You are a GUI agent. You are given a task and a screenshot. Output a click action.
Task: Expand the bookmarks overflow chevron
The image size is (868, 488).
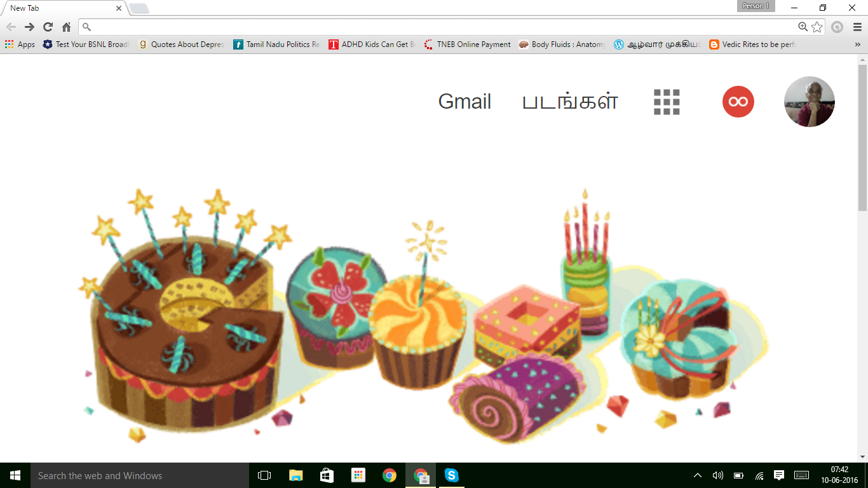pos(857,44)
